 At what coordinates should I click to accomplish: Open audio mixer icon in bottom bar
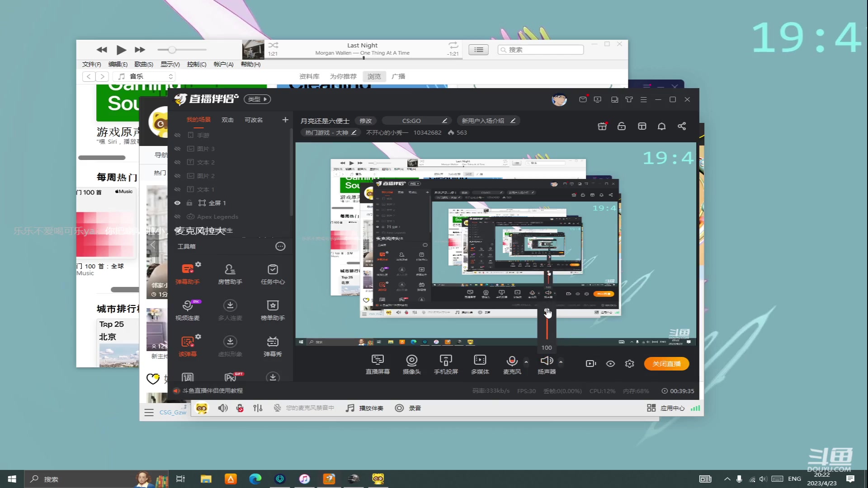258,408
